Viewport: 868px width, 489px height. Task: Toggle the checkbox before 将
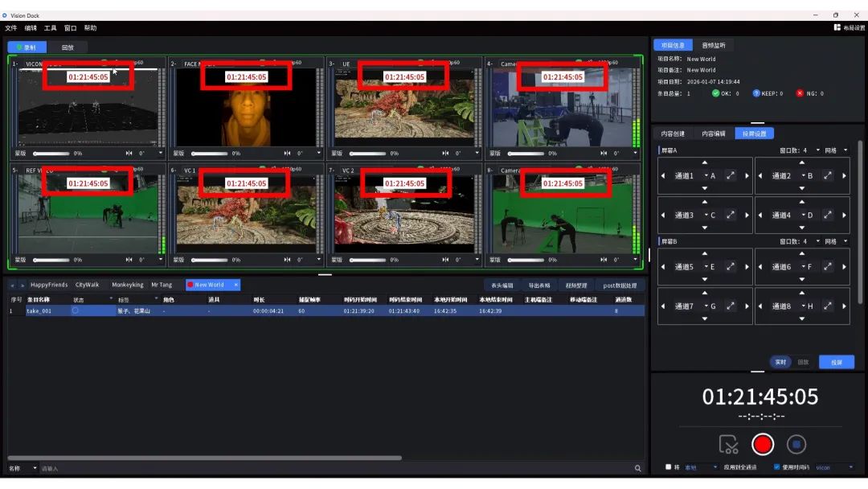pos(668,466)
